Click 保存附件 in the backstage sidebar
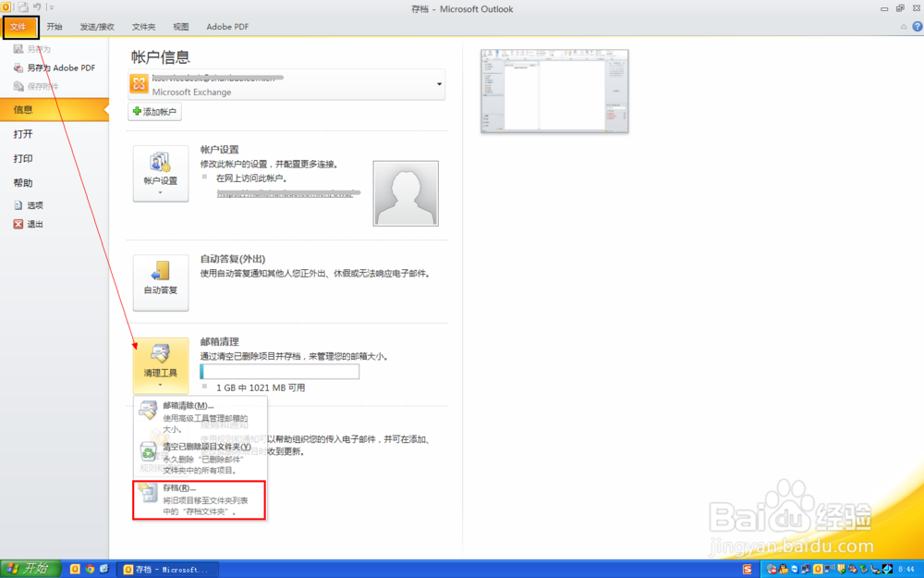The image size is (924, 578). (36, 86)
